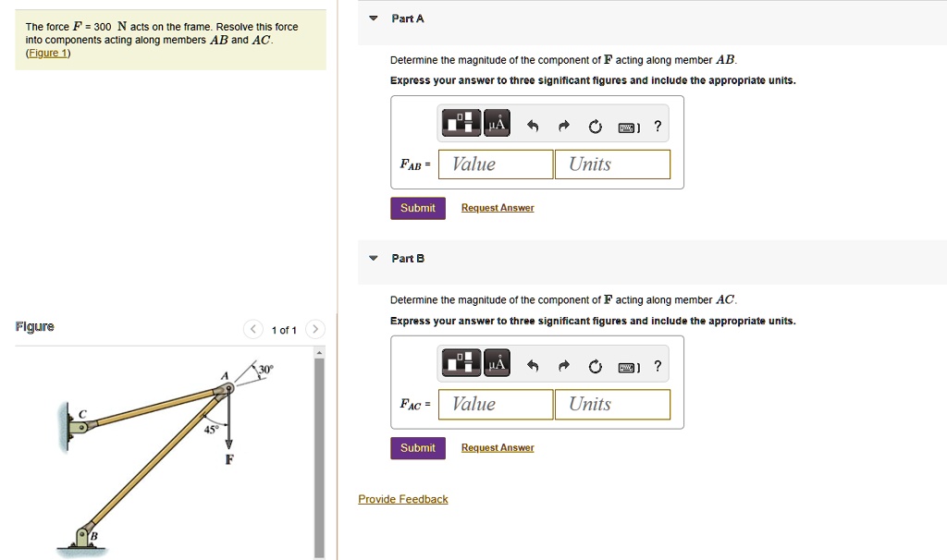947x560 pixels.
Task: Go to the next figure page
Action: (314, 328)
